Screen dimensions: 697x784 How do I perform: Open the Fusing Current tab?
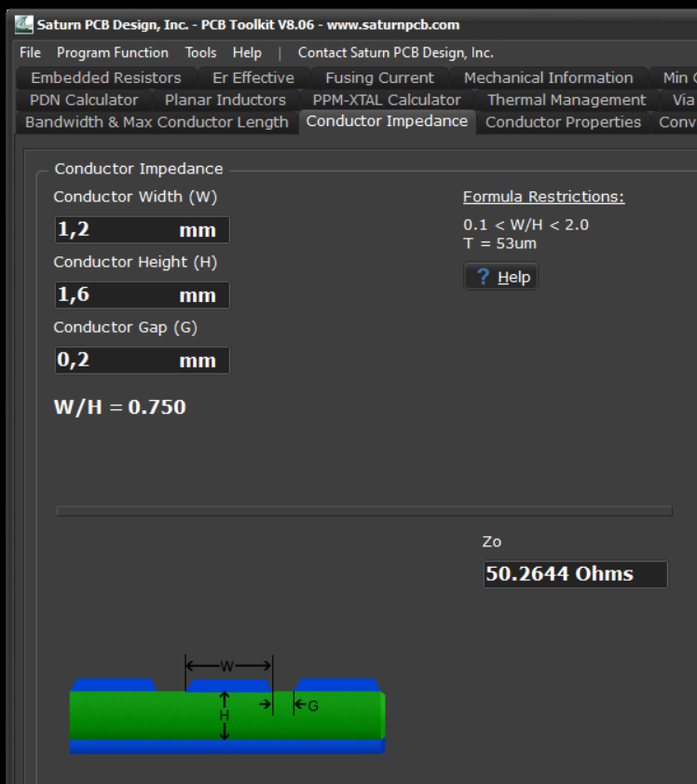(380, 78)
